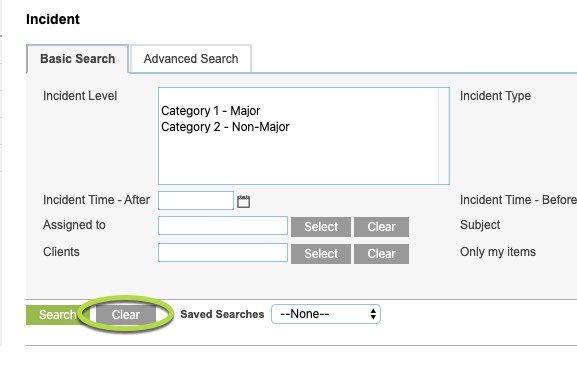Click the Incident Time - Before label
Image resolution: width=577 pixels, height=365 pixels.
click(518, 200)
